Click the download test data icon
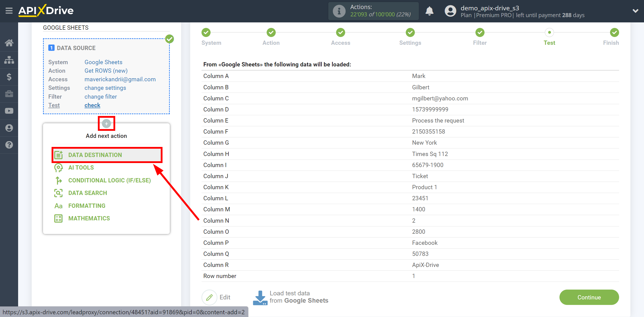 [260, 298]
